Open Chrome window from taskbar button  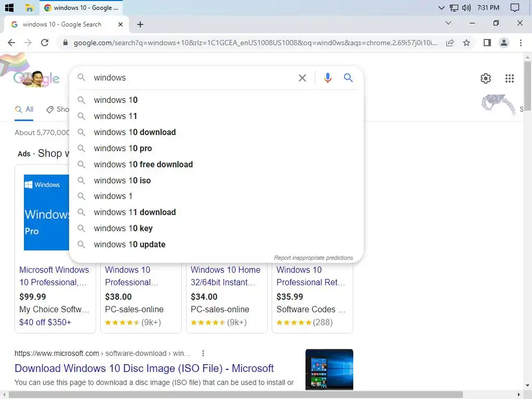coord(81,7)
